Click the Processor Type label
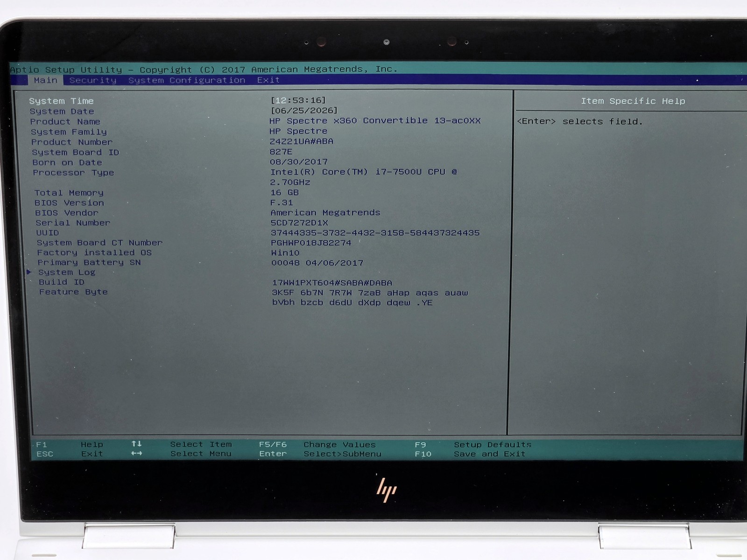Viewport: 747px width, 560px height. pos(73,173)
